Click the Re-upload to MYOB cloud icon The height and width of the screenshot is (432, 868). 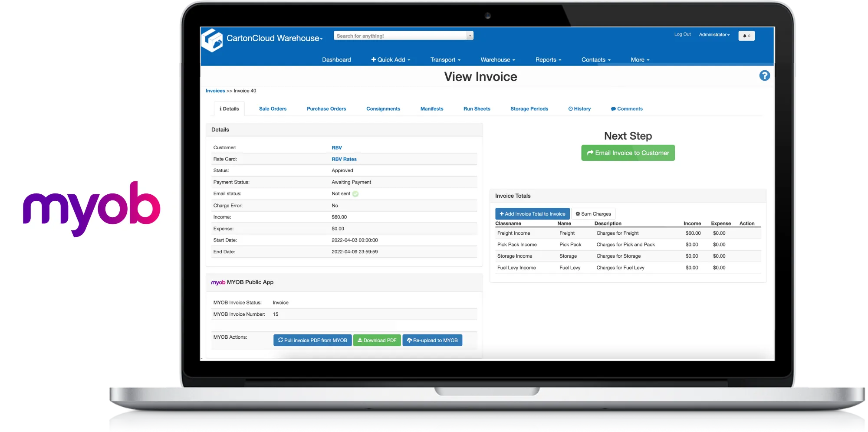pos(409,340)
